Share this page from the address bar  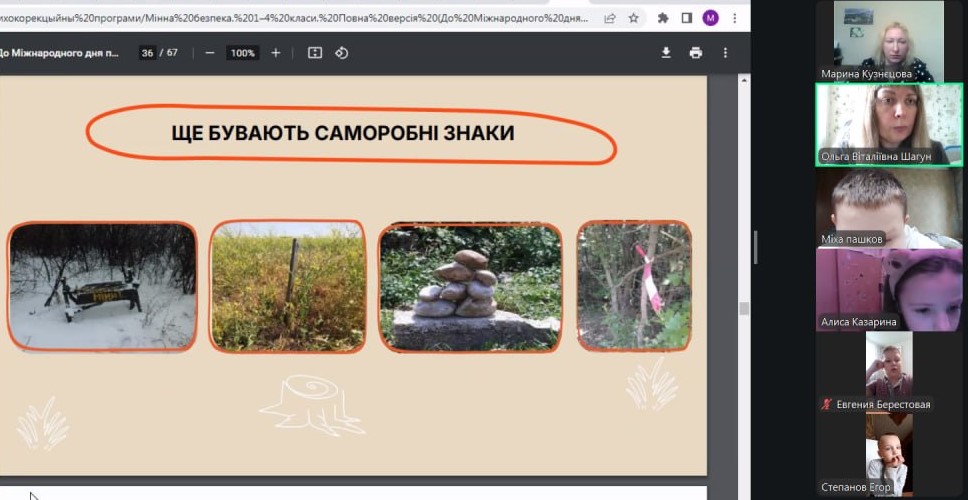click(x=610, y=18)
